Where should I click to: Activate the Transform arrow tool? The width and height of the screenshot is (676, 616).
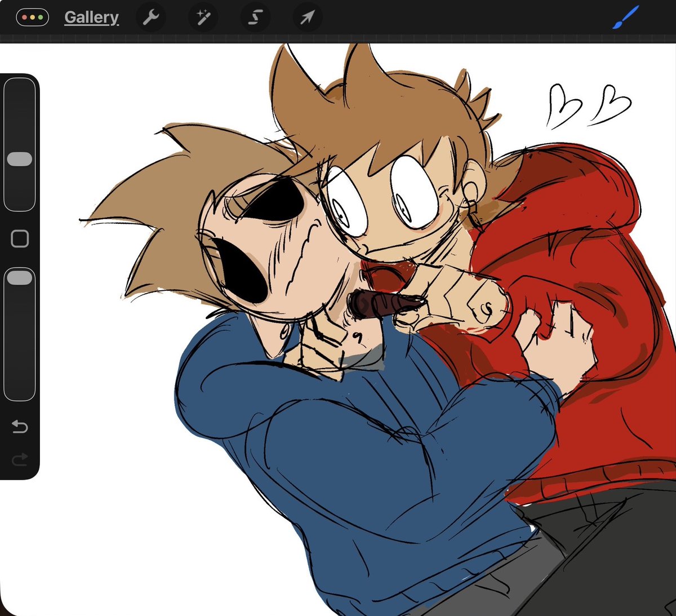(308, 17)
